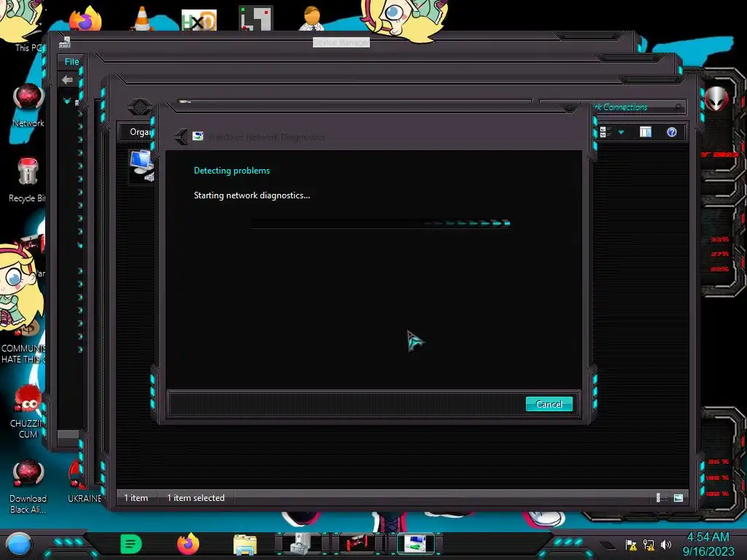Viewport: 747px width, 560px height.
Task: Click the Back arrow in Device Manager
Action: (67, 80)
